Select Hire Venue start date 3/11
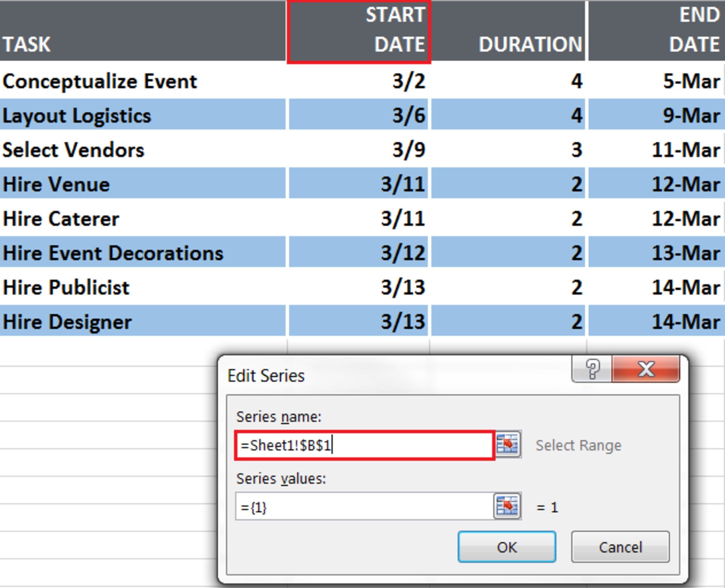 [x=359, y=184]
